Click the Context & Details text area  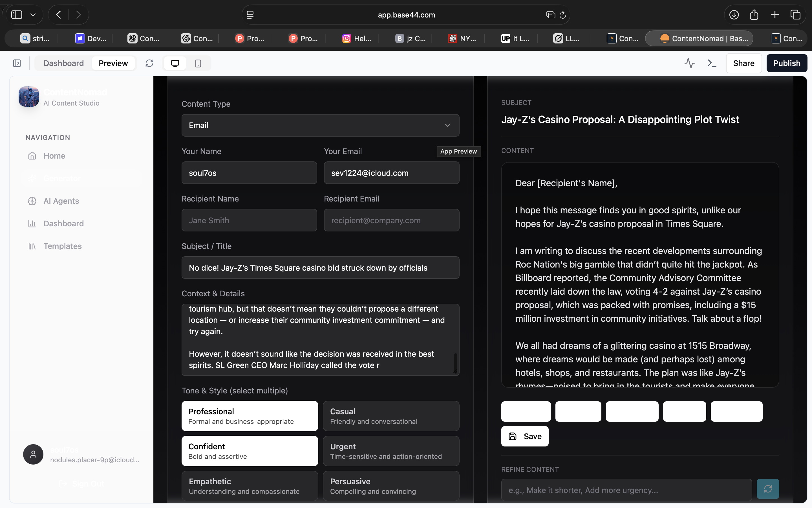(320, 340)
